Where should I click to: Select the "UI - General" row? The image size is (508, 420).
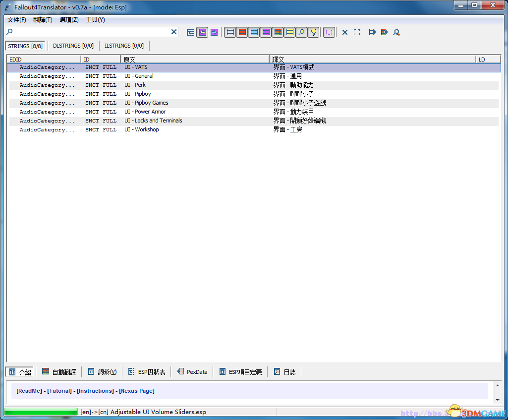pos(254,76)
